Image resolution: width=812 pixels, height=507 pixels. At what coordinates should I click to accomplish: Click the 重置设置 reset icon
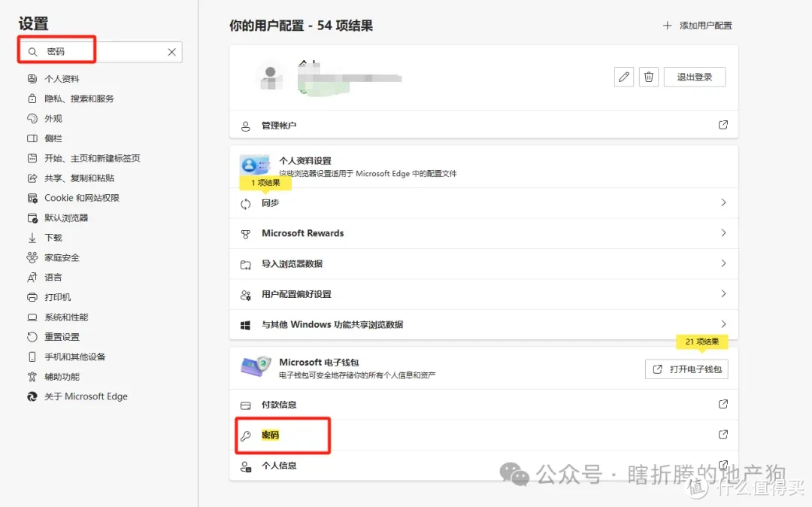[x=32, y=336]
